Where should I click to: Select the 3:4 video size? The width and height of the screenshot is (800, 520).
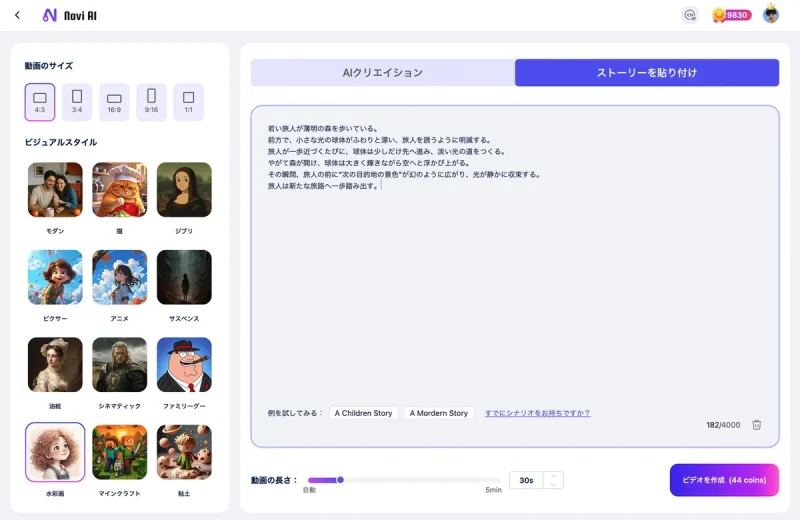point(77,101)
